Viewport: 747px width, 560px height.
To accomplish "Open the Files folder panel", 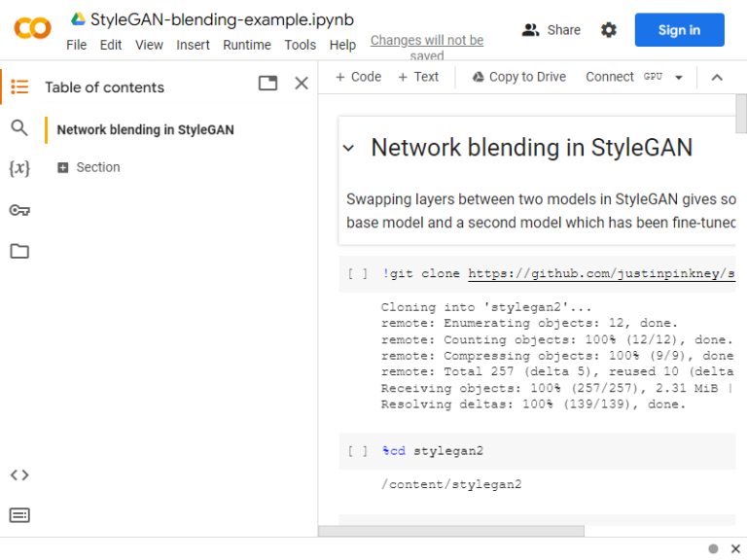I will (19, 251).
